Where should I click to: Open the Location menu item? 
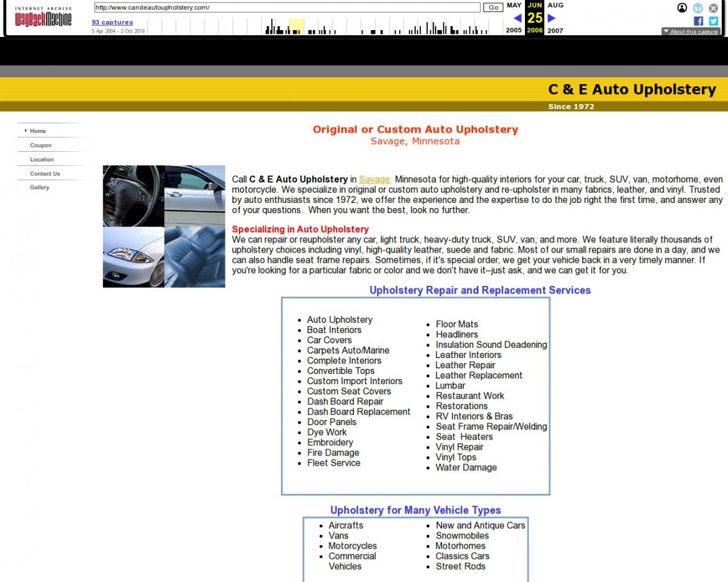[x=42, y=159]
